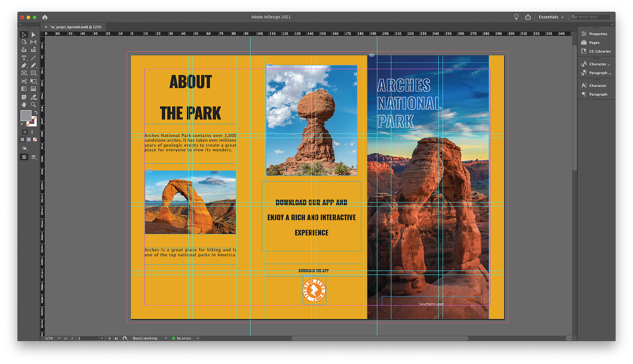Click the Stroke swatch with red slash
The width and height of the screenshot is (633, 364).
pos(31,122)
